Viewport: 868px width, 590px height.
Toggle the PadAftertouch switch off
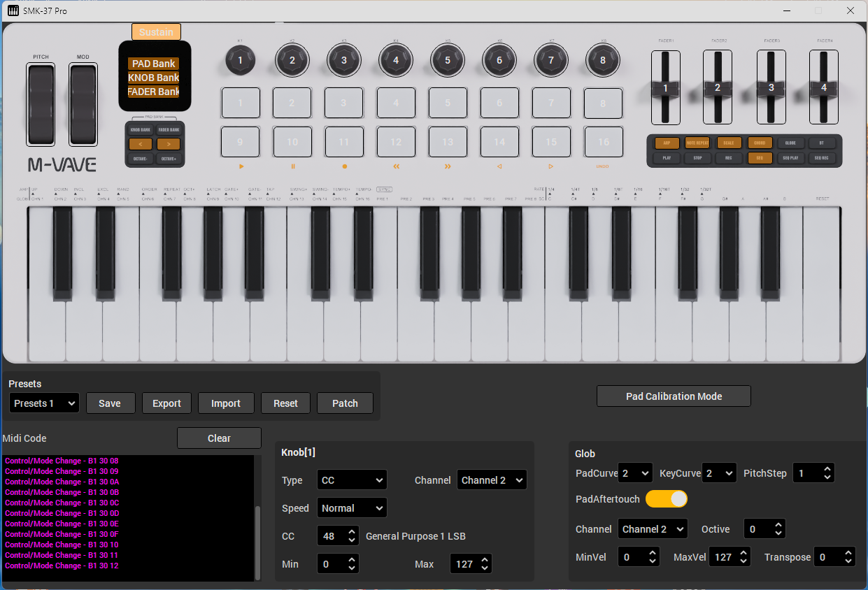[667, 499]
